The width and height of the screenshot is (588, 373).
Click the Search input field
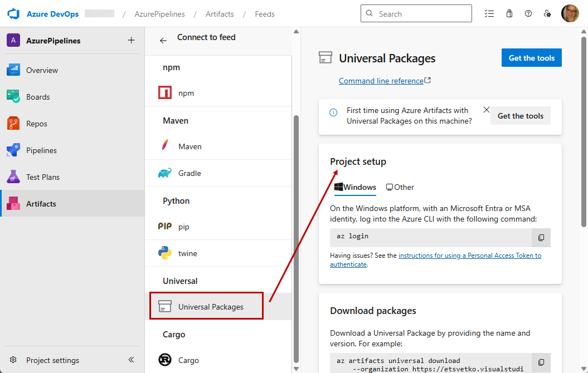pos(416,14)
